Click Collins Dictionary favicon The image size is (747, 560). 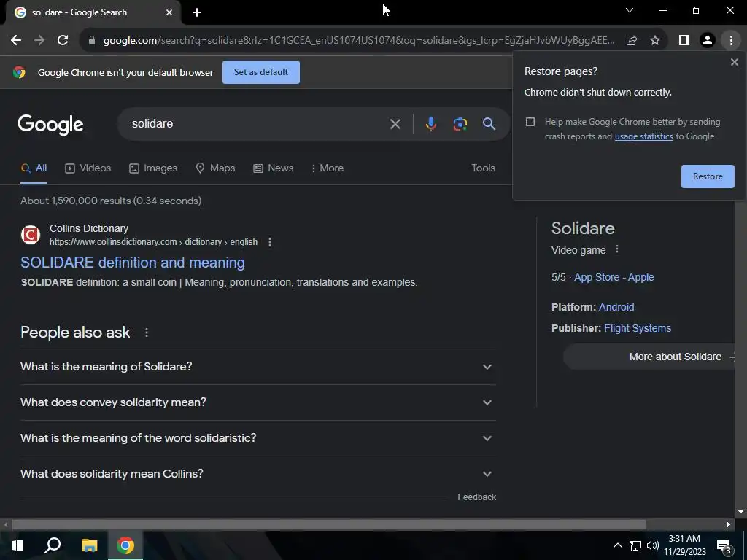point(31,235)
